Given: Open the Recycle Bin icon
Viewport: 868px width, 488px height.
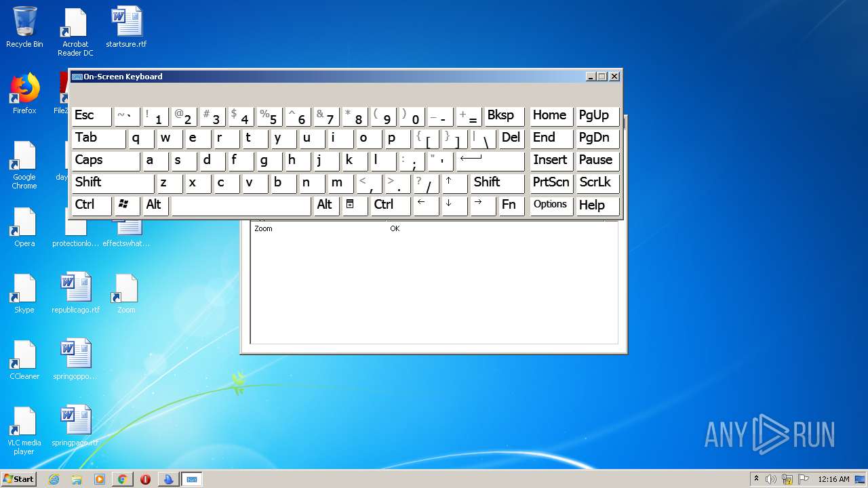Looking at the screenshot, I should pos(24,28).
